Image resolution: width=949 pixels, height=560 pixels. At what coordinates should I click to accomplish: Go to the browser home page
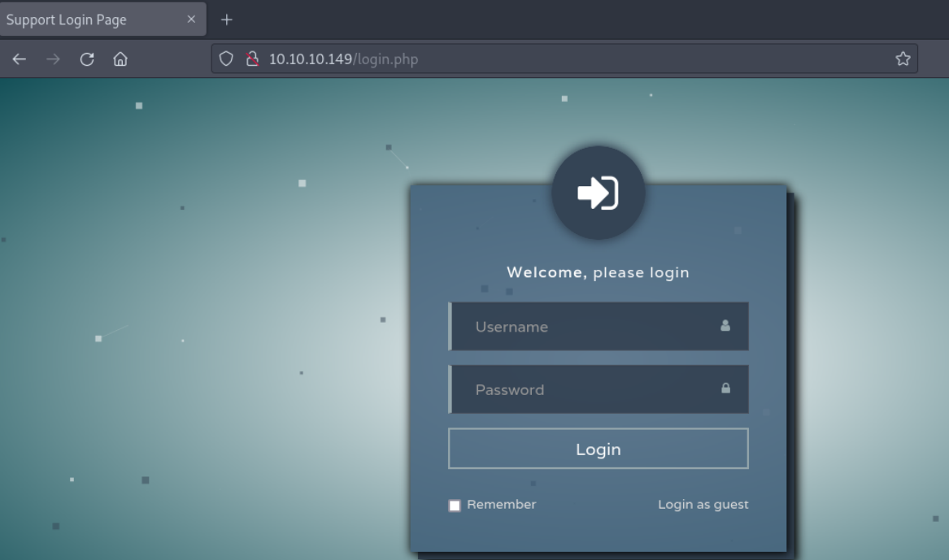point(120,59)
